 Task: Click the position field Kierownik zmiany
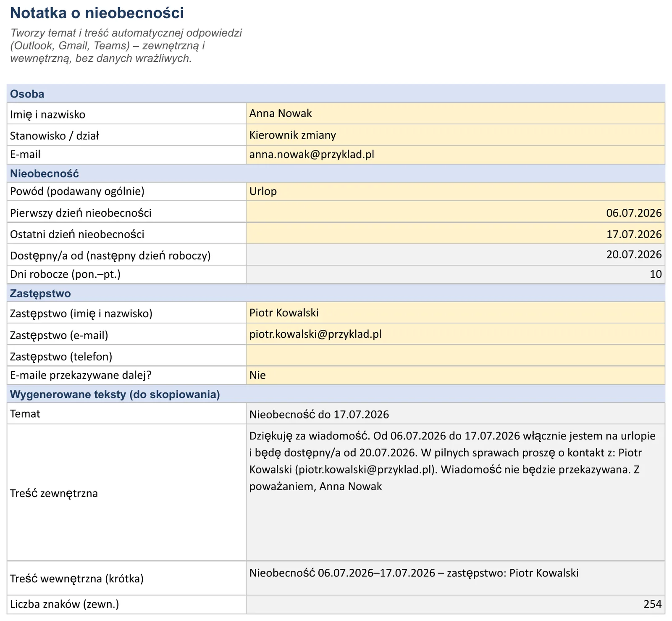(x=455, y=135)
